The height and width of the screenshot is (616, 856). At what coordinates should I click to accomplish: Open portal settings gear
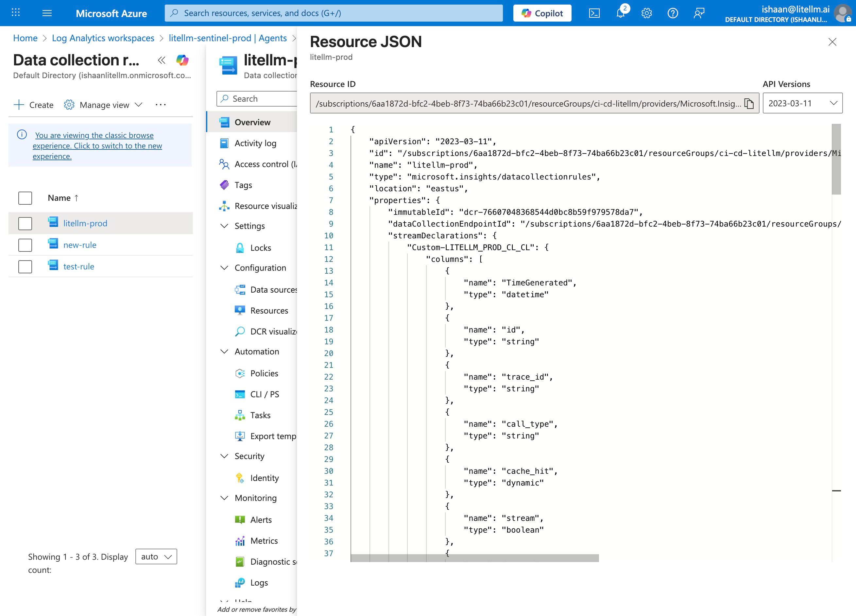tap(646, 13)
